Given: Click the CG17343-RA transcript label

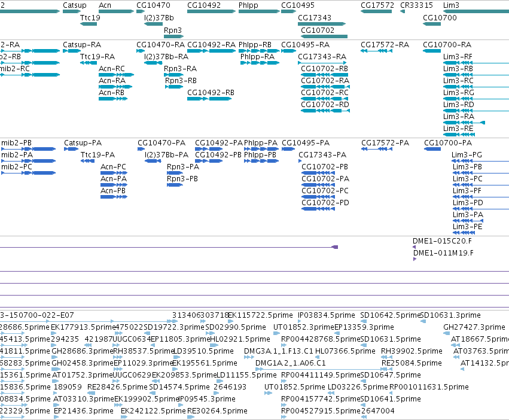Looking at the screenshot, I should click(x=322, y=57).
